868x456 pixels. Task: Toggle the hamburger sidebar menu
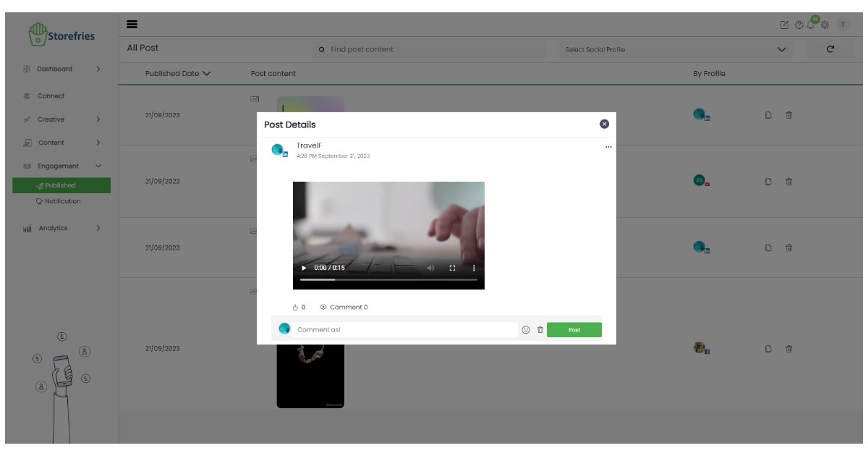pyautogui.click(x=132, y=24)
